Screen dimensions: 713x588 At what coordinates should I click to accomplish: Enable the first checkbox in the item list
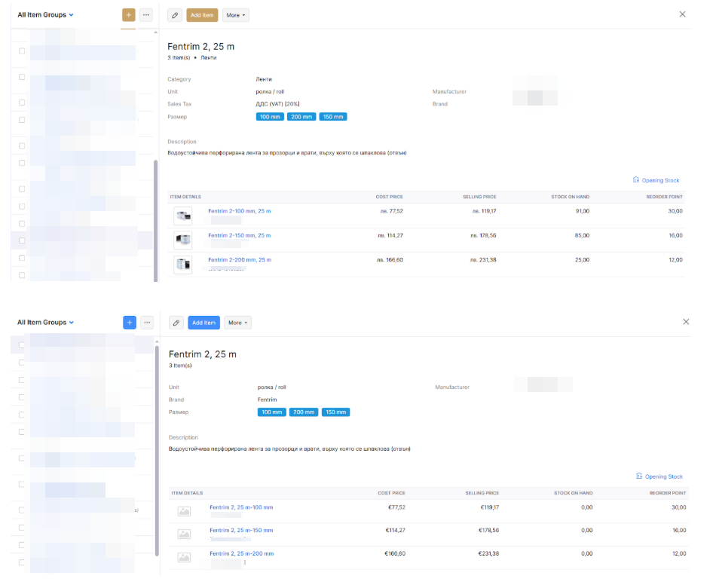point(21,51)
